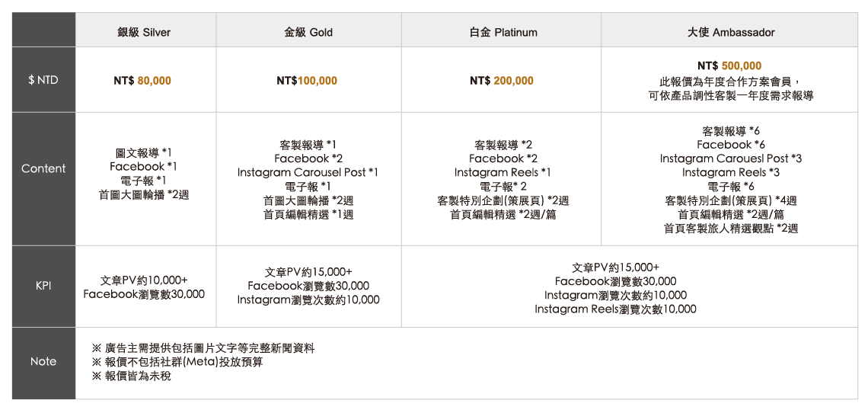Click the 金級 Gold column header

click(x=308, y=33)
